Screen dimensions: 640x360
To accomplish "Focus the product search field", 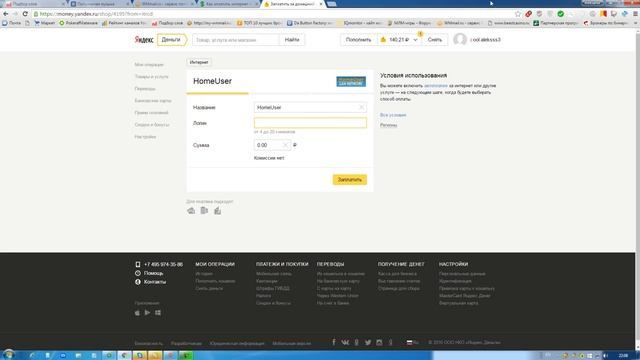I will pos(236,40).
